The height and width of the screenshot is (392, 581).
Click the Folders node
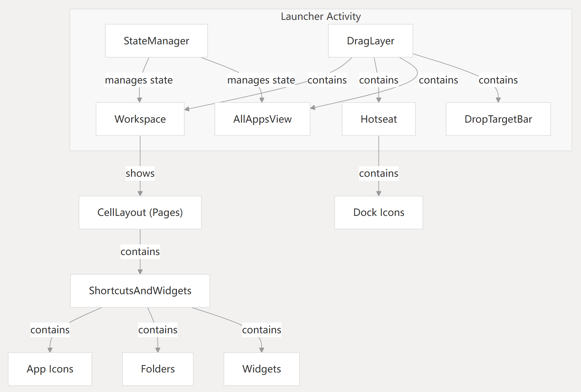(x=158, y=369)
